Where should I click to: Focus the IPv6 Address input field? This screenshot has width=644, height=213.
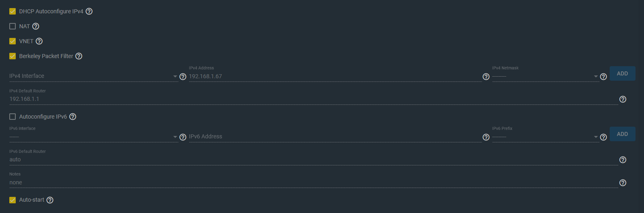(x=335, y=137)
